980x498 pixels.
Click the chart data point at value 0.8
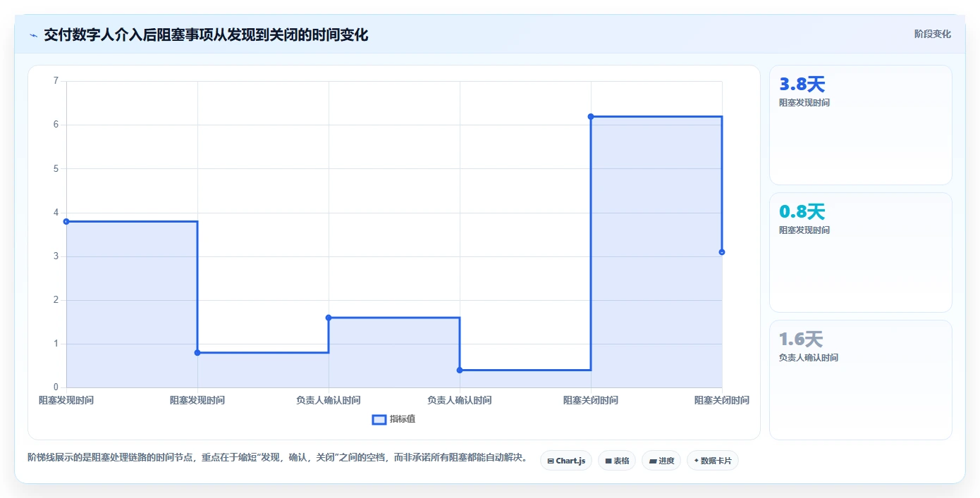pyautogui.click(x=197, y=352)
